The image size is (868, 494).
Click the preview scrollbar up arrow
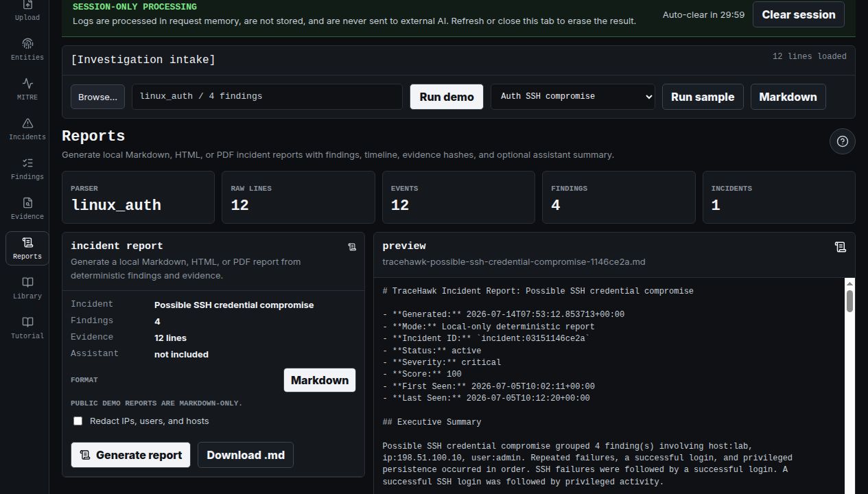point(849,283)
